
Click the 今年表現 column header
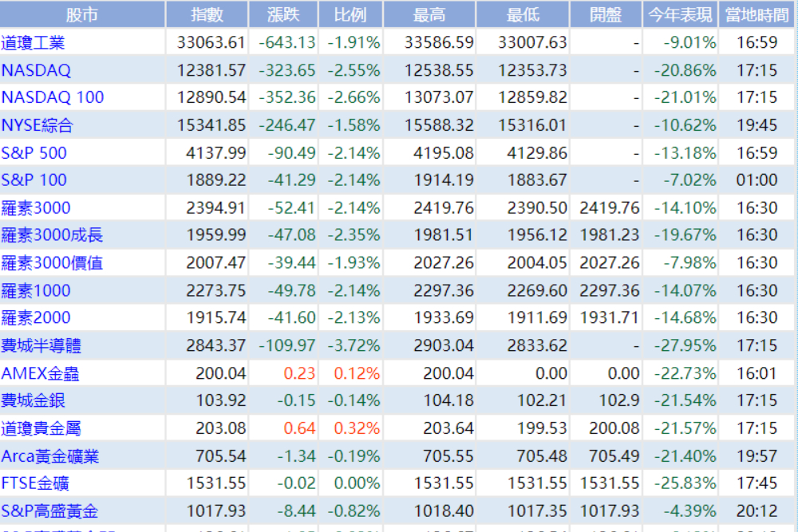tap(680, 14)
